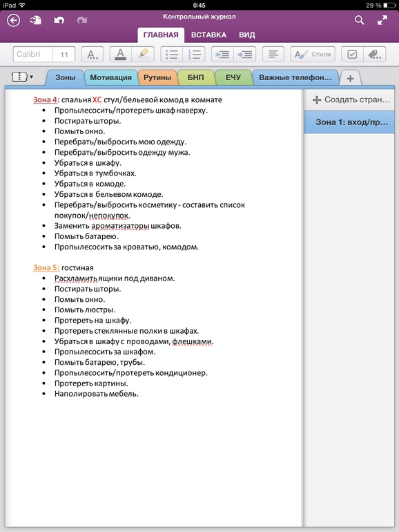Switch to the Мотивация section tab
This screenshot has width=399, height=532.
tap(111, 77)
